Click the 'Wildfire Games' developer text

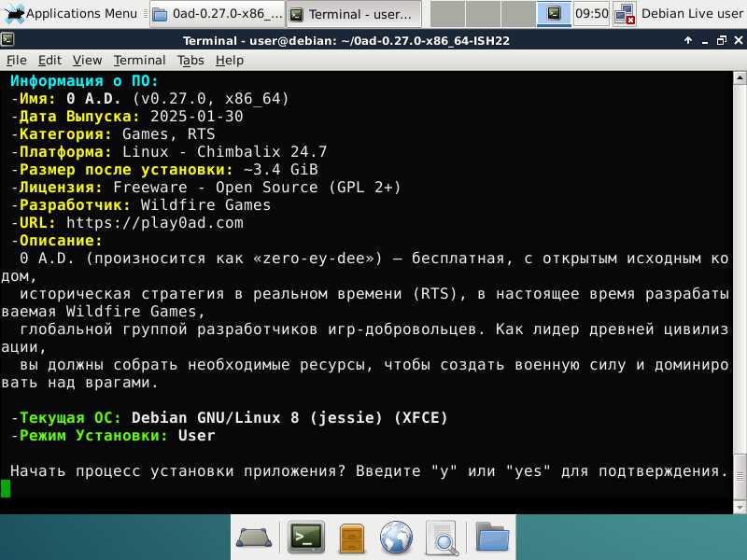(x=205, y=205)
